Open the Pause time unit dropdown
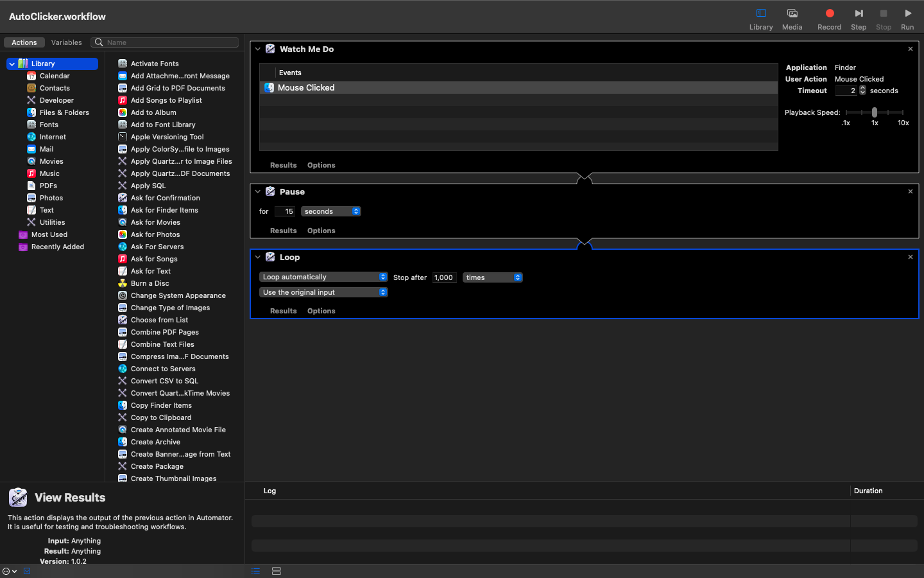Viewport: 924px width, 578px height. tap(331, 211)
